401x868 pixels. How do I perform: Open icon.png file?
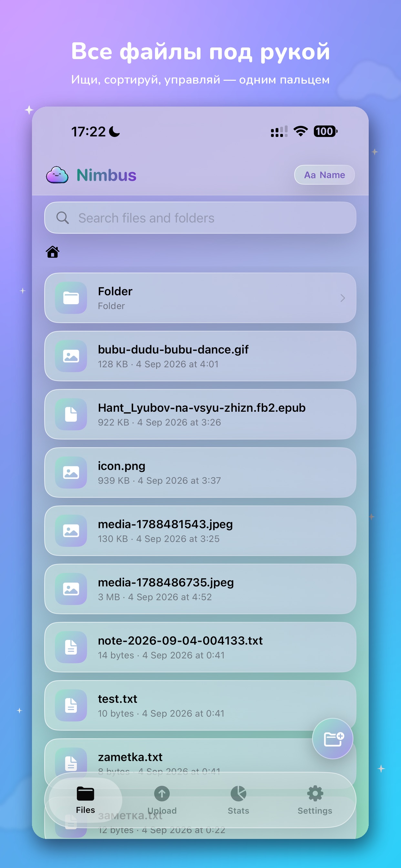coord(200,472)
